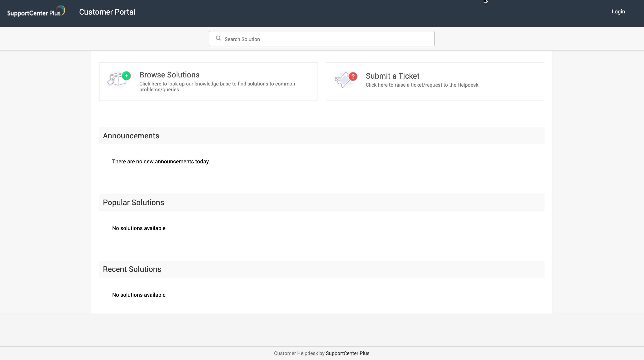Click the Browse Solutions box icon
Screen dimensions: 644x360
119,79
